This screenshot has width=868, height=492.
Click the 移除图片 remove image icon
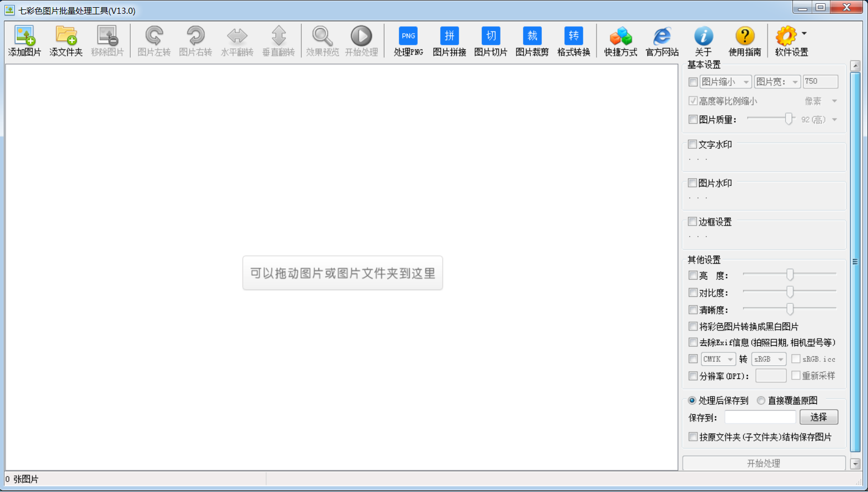tap(108, 36)
